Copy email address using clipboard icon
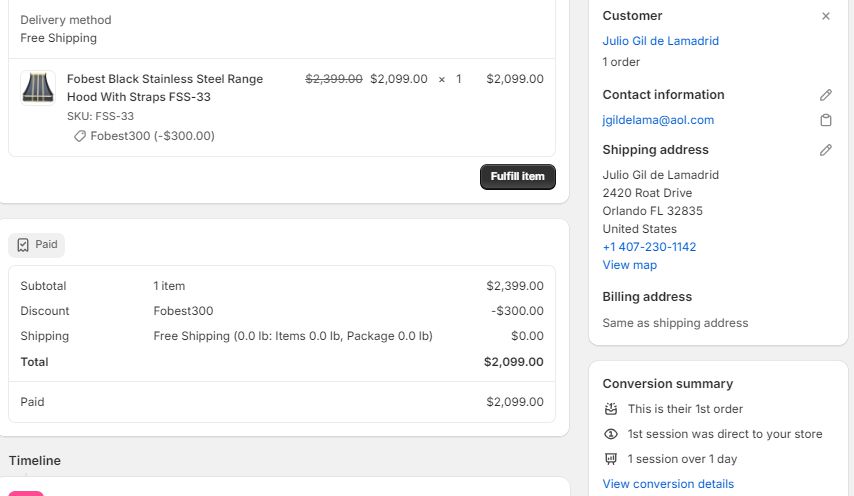 tap(826, 120)
